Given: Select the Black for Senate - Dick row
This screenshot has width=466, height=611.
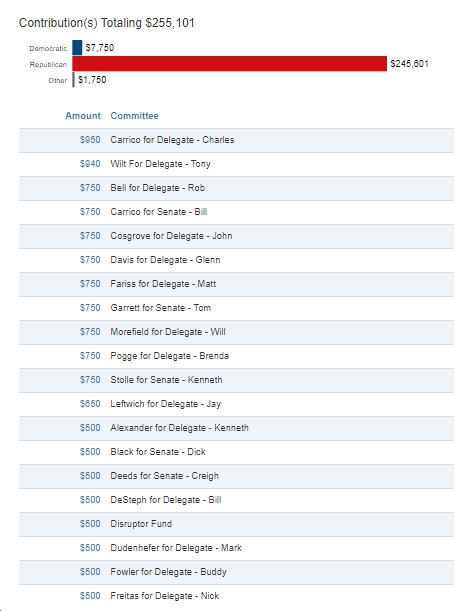Looking at the screenshot, I should point(236,452).
